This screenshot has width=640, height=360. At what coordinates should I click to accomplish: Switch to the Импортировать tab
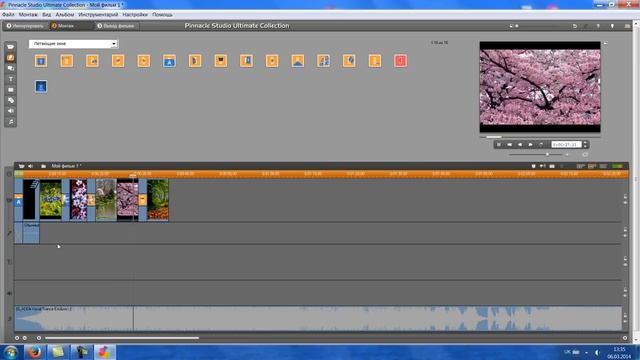coord(25,26)
